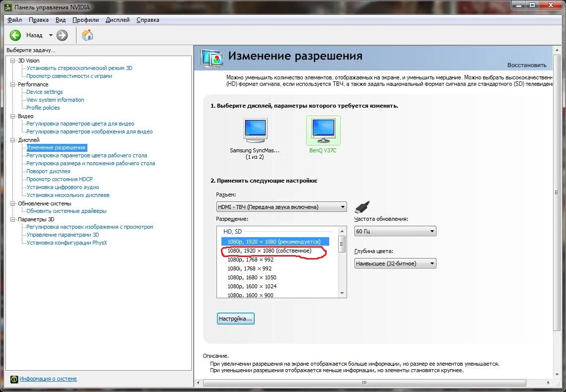Collapse the 3D Vision tree node
The width and height of the screenshot is (566, 392).
pos(12,61)
